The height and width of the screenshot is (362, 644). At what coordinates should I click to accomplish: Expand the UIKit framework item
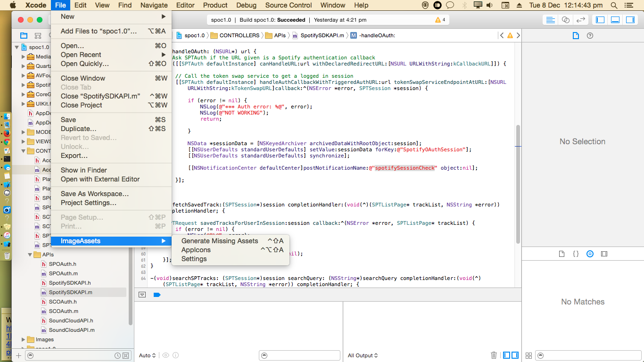click(24, 104)
